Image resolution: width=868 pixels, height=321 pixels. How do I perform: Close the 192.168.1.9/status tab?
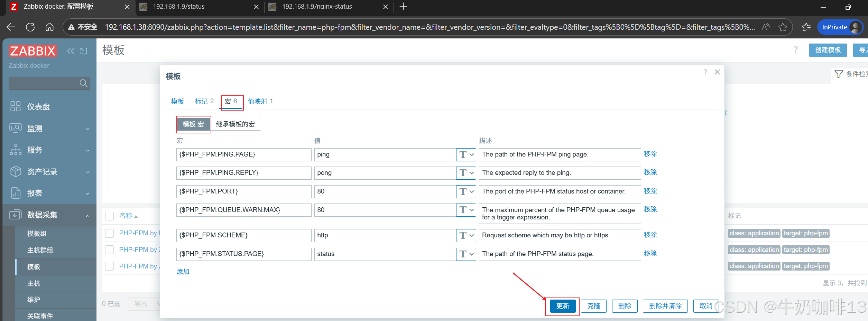tap(256, 7)
